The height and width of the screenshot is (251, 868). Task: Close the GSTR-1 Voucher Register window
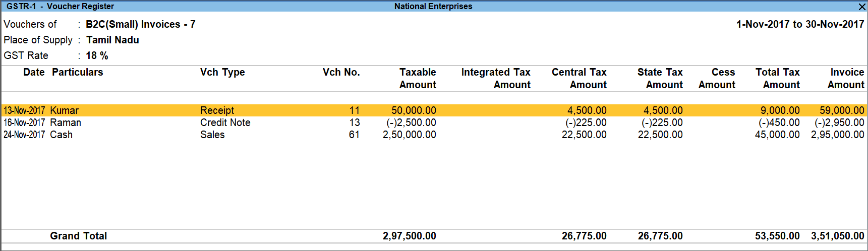pos(862,7)
